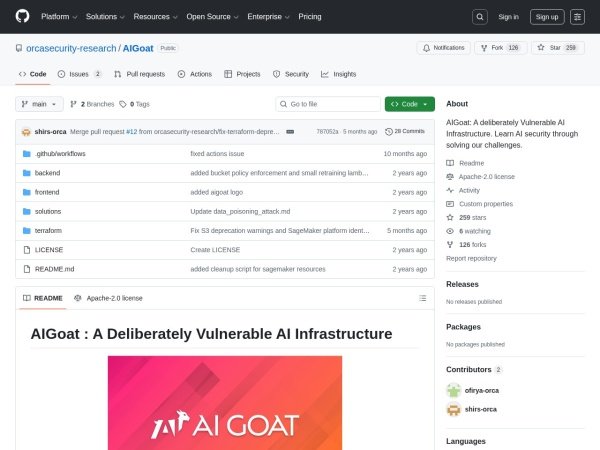Switch to the Issues tab

[80, 74]
